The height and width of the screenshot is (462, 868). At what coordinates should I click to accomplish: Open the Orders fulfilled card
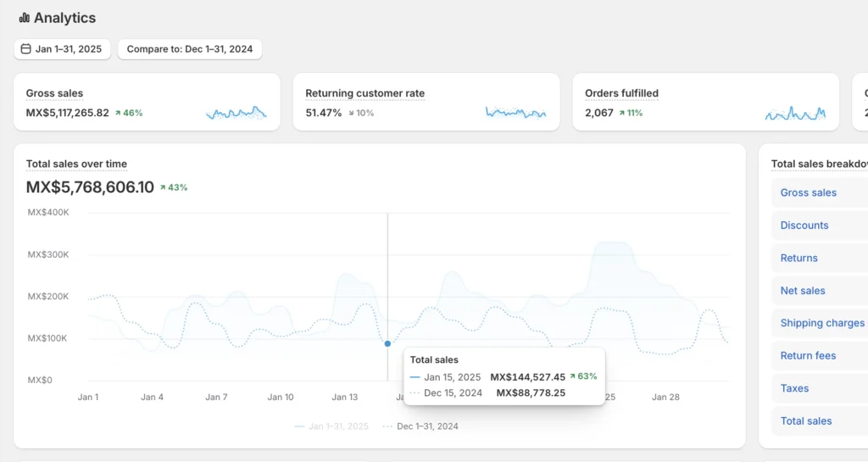[706, 102]
